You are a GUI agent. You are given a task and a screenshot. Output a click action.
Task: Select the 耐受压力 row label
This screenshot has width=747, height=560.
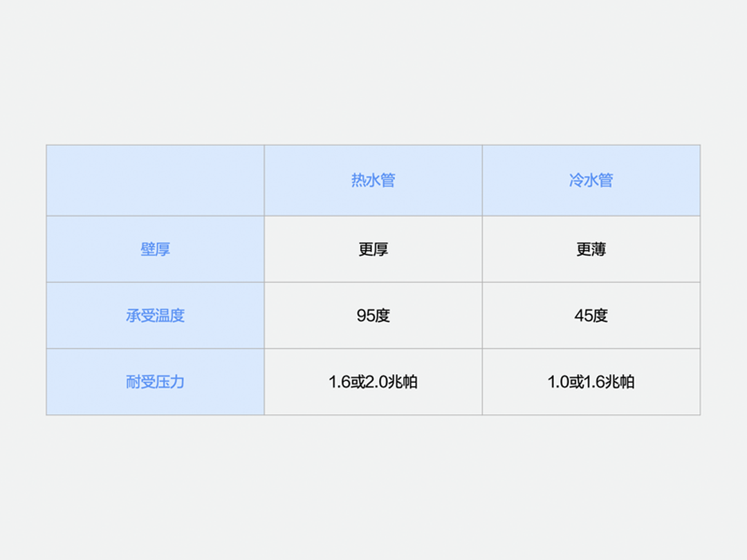pyautogui.click(x=156, y=382)
